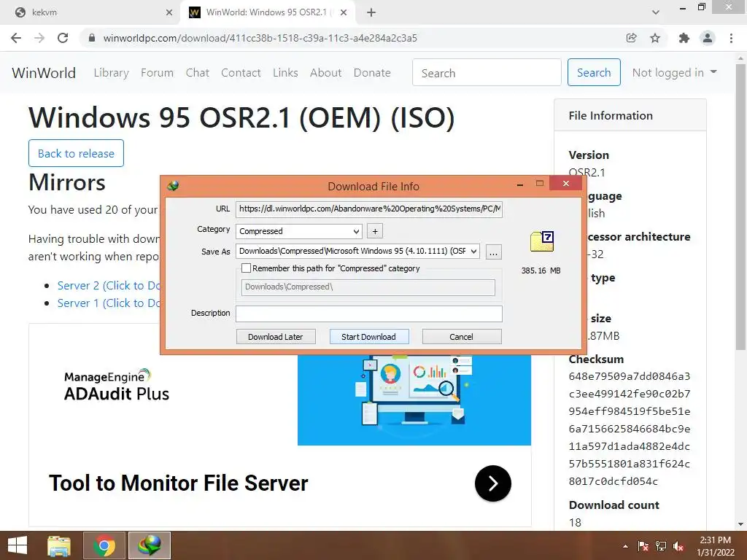
Task: Click the WinWorld site logo
Action: pos(44,73)
